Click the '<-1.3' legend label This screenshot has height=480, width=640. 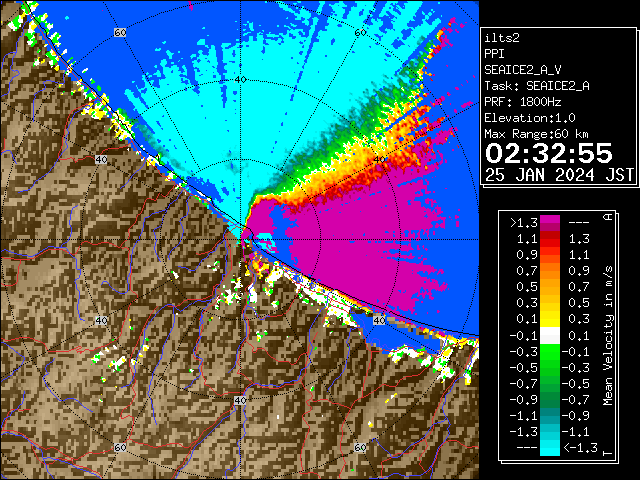(580, 448)
